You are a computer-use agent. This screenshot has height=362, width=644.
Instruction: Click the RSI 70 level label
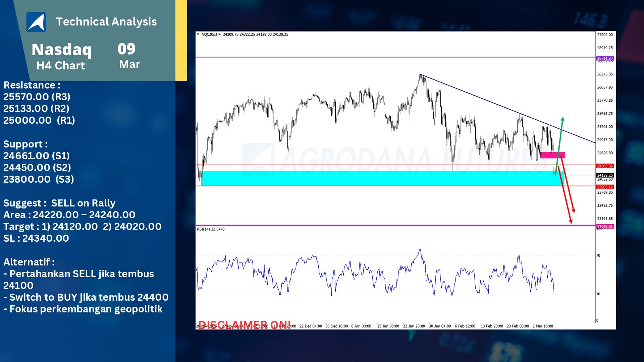click(x=598, y=255)
